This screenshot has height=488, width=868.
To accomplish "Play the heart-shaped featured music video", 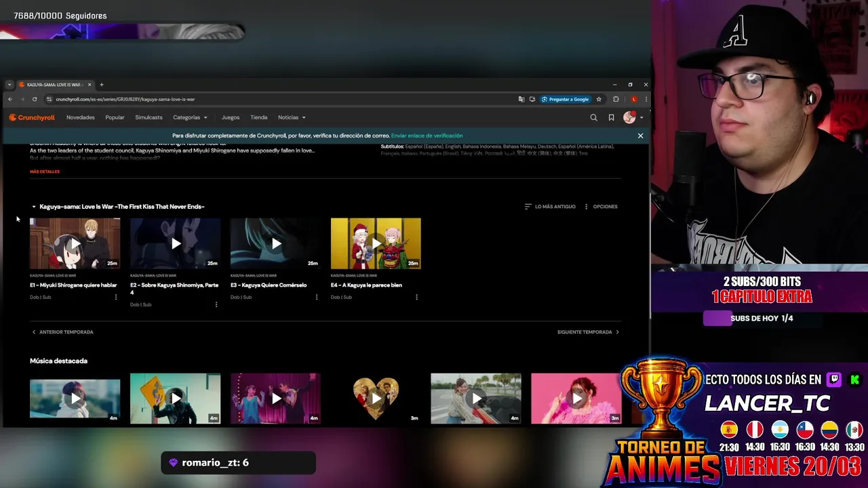I will [x=376, y=399].
